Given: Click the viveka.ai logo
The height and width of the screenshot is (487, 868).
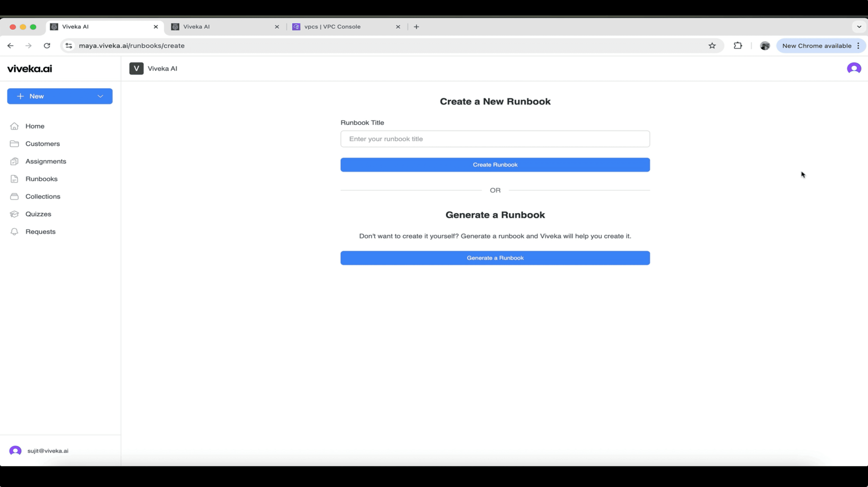Looking at the screenshot, I should tap(30, 69).
